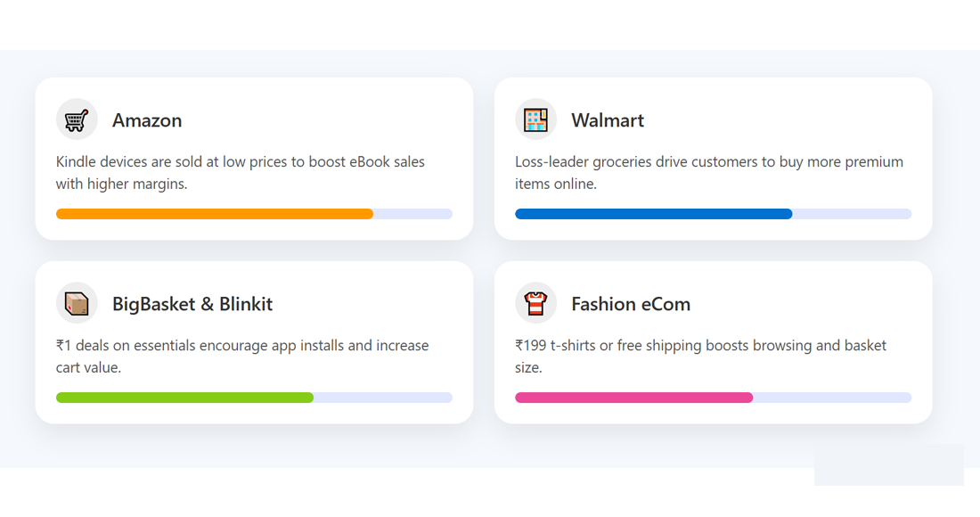Click the ₹1 deals on essentials description

click(242, 356)
